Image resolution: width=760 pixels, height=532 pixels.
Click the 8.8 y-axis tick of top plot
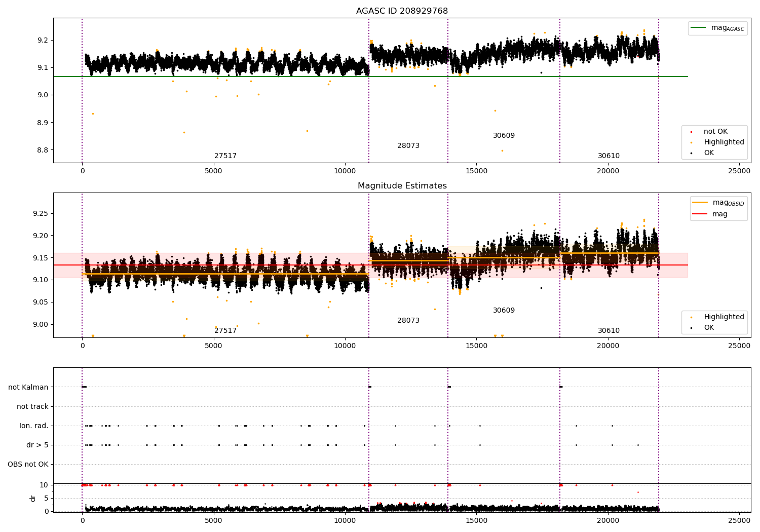(x=42, y=150)
